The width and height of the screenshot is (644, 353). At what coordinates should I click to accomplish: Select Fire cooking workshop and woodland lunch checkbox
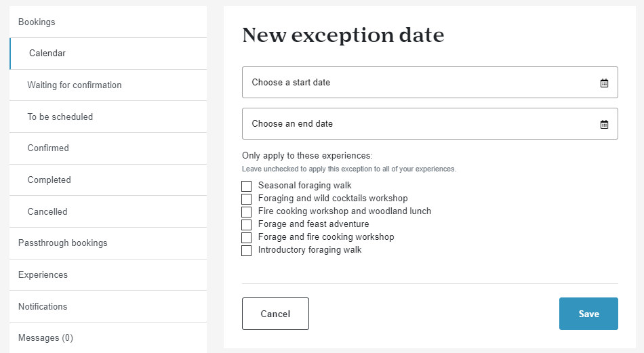click(247, 212)
